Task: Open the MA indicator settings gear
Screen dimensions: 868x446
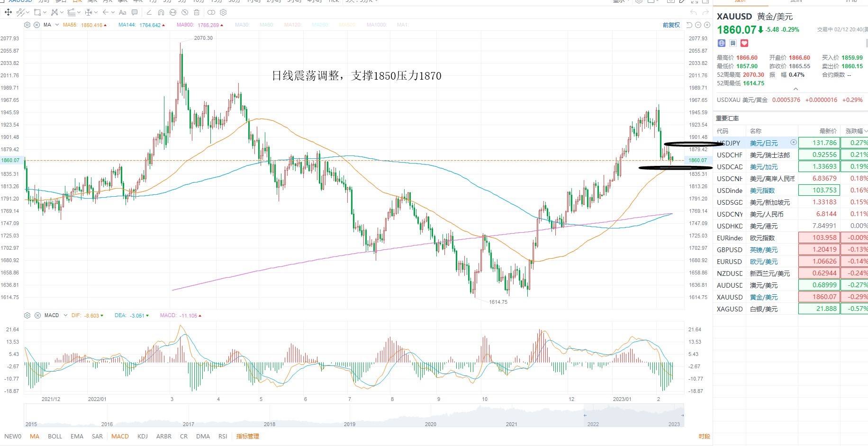Action: tap(27, 25)
